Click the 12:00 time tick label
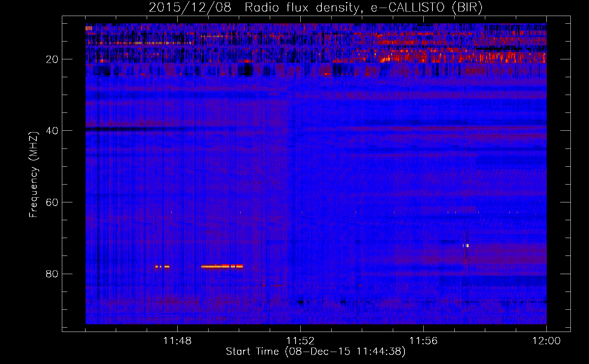 (x=546, y=341)
